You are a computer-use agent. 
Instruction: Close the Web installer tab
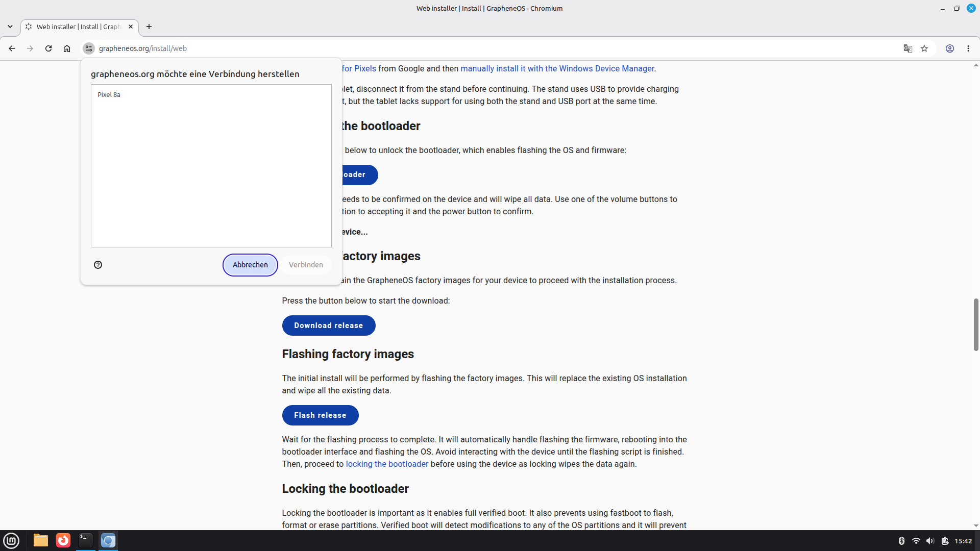pos(131,27)
